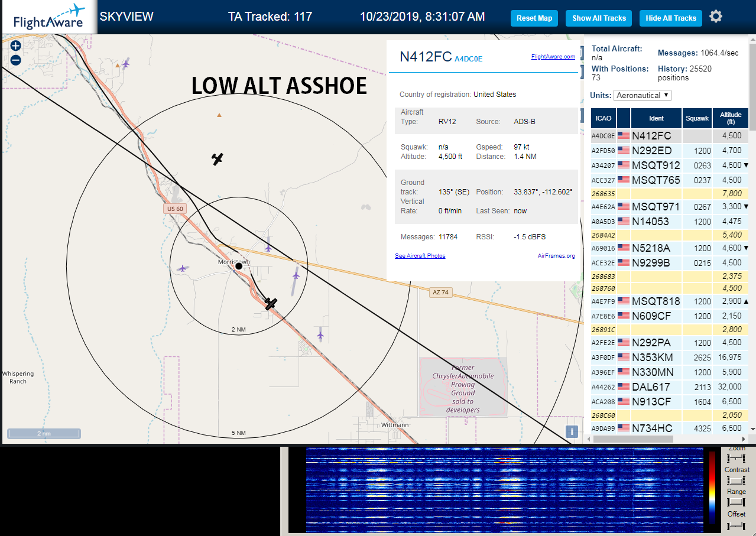
Task: Adjust the waterfall Zoom slider
Action: pos(736,458)
